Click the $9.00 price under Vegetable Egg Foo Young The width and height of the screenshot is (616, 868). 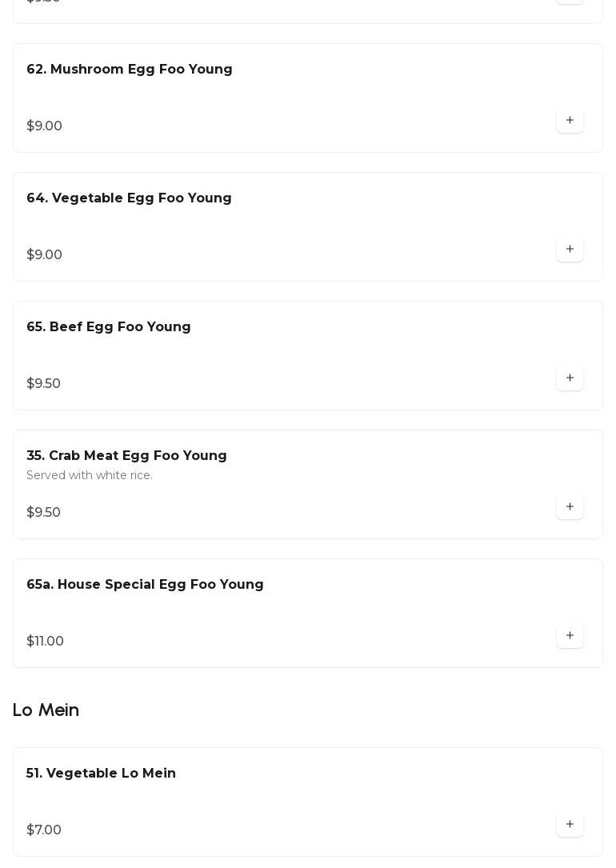(44, 255)
